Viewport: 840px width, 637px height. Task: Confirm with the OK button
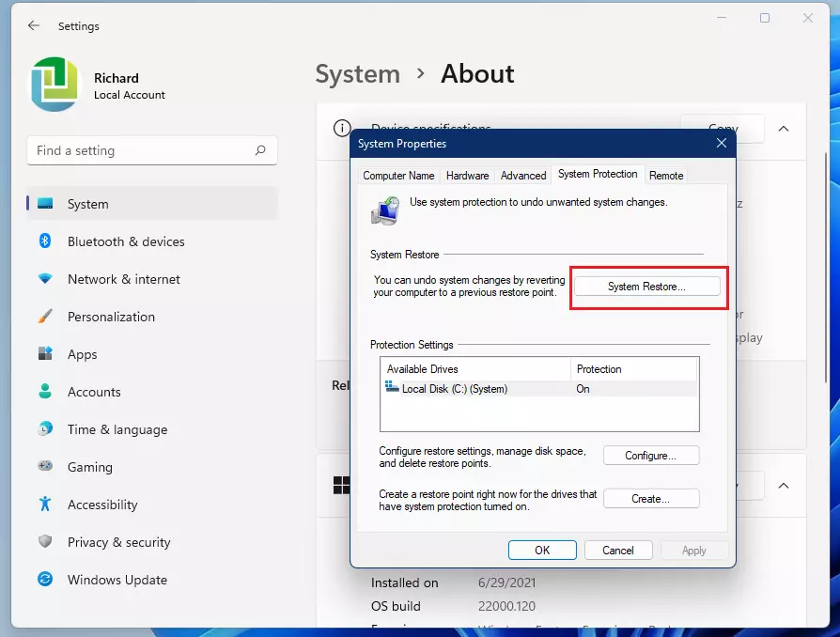coord(542,551)
